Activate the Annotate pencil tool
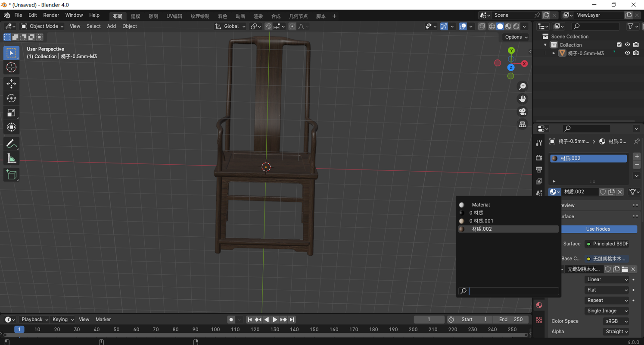644x345 pixels. coord(11,144)
